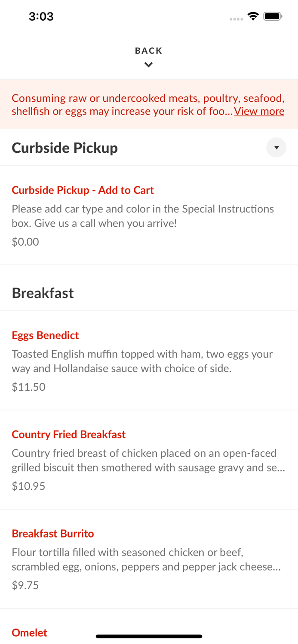Select Curbside Pickup - Add to Cart

click(83, 190)
